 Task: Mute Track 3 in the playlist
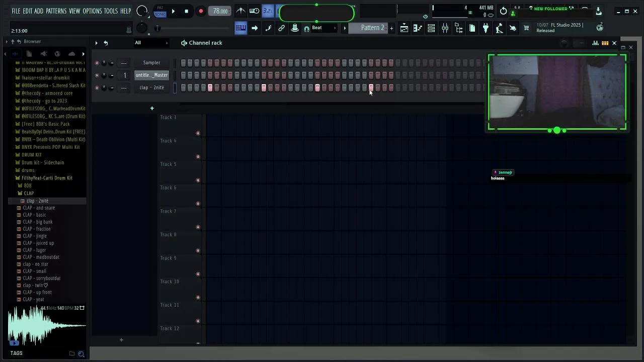coord(198,133)
